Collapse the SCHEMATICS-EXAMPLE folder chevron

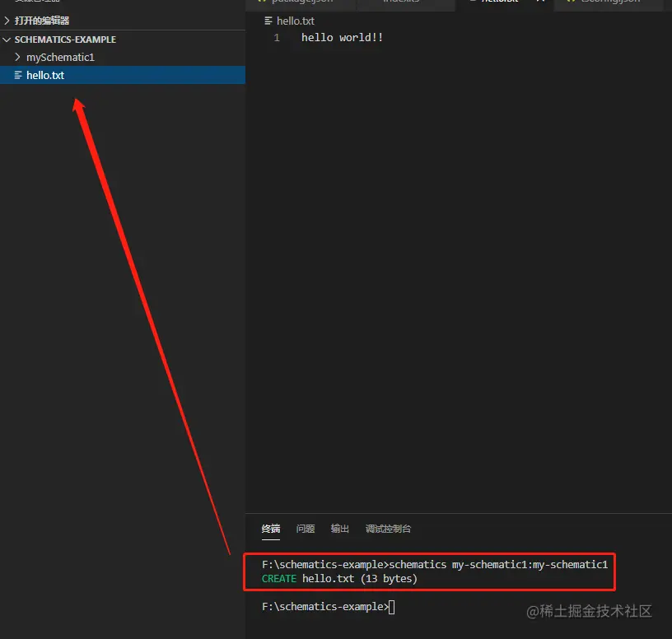pos(7,40)
